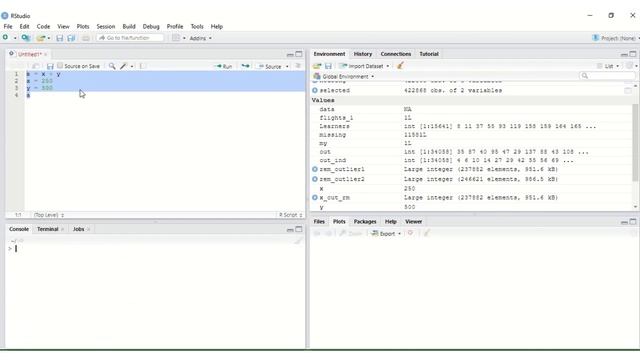Switch to the Packages tab
The width and height of the screenshot is (640, 360).
click(365, 222)
